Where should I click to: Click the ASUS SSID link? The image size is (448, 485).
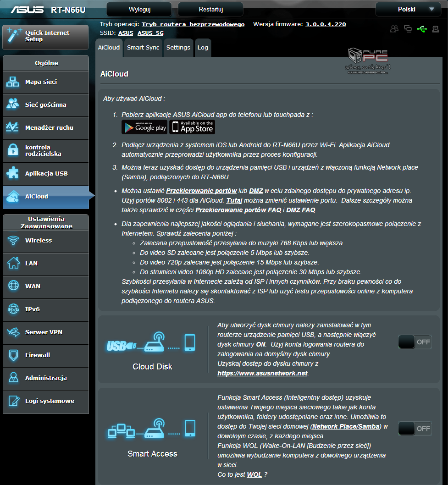126,33
